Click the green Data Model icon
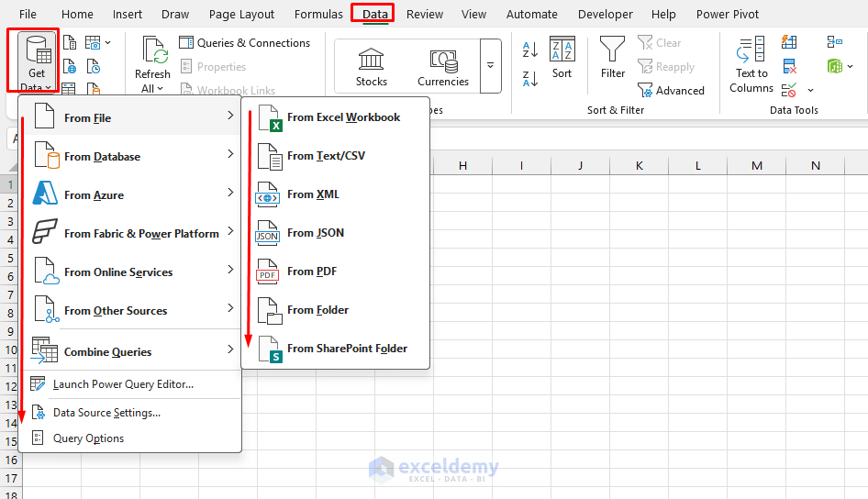868x499 pixels. pos(835,66)
